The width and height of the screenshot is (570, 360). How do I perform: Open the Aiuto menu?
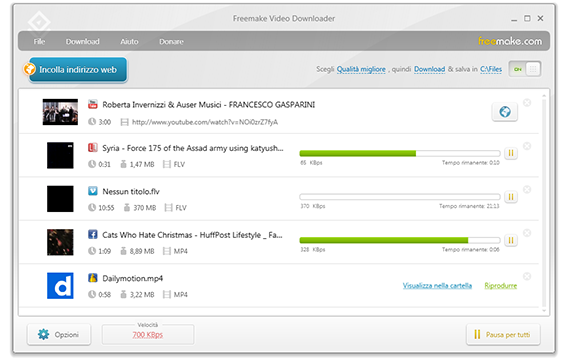[x=129, y=41]
